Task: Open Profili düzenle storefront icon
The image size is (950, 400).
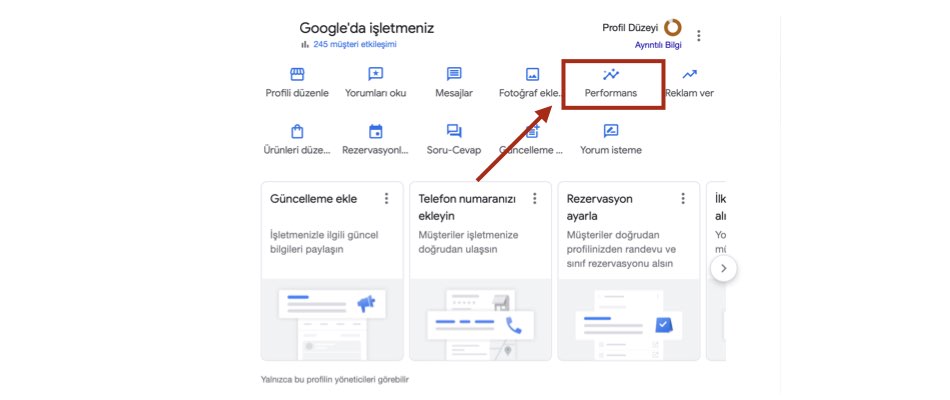Action: point(296,75)
